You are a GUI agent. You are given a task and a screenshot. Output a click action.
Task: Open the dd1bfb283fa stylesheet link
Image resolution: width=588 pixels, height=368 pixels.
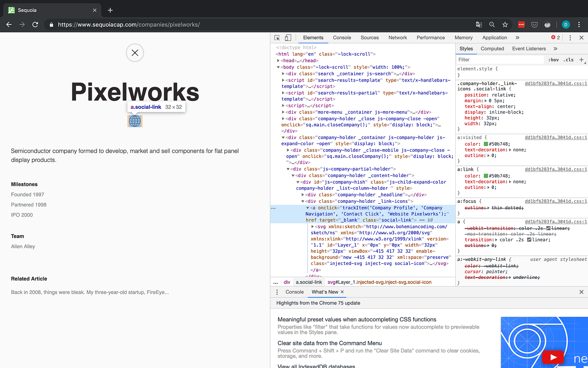click(556, 83)
